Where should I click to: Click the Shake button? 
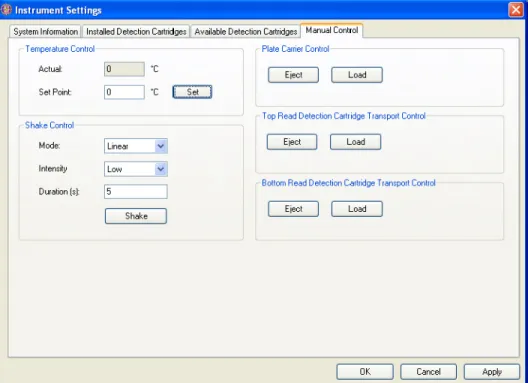click(x=136, y=216)
